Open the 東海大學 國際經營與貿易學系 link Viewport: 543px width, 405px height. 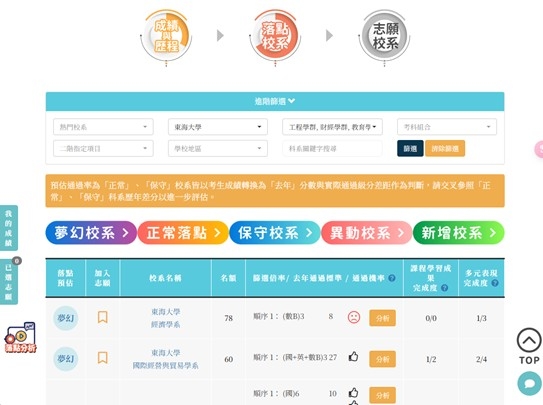166,359
